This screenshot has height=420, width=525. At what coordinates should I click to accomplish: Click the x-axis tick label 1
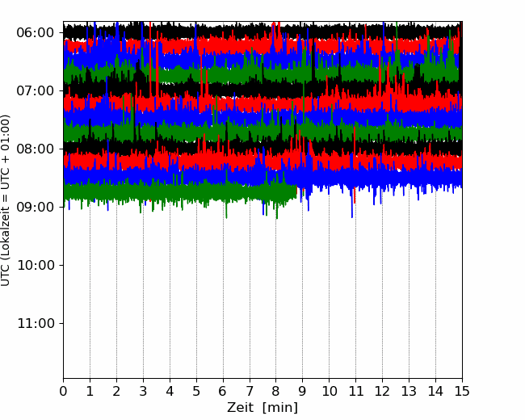(90, 391)
